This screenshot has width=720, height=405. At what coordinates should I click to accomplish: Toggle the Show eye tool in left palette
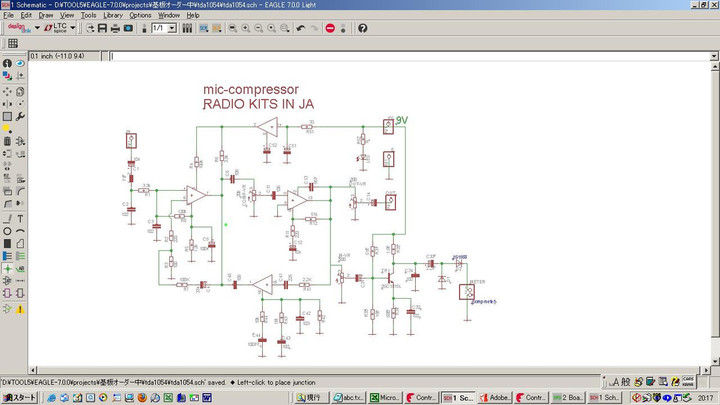tap(21, 63)
